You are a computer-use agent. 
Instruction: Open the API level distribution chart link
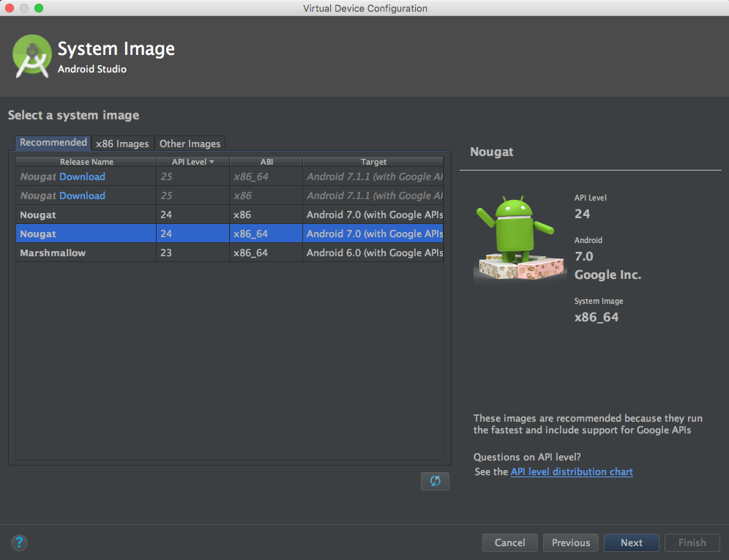coord(572,471)
